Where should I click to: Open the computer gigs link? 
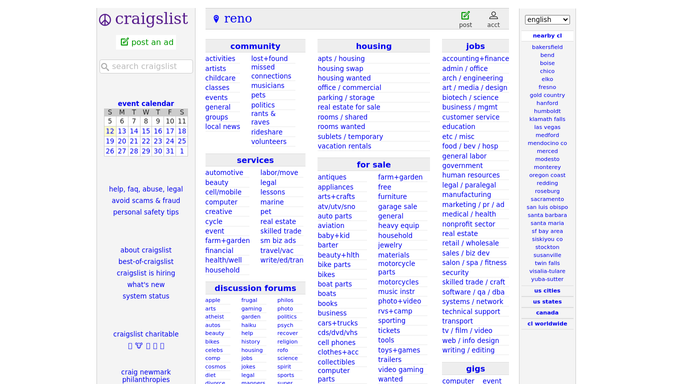(458, 381)
